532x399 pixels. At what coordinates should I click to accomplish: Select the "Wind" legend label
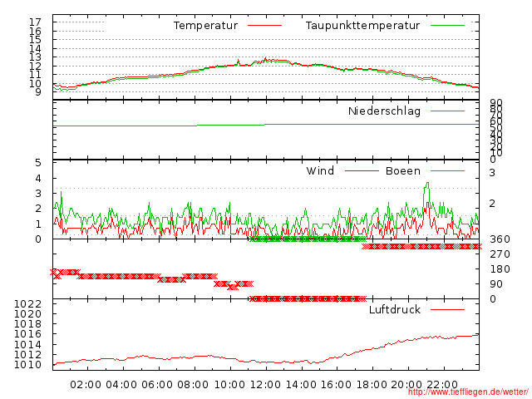(x=320, y=170)
